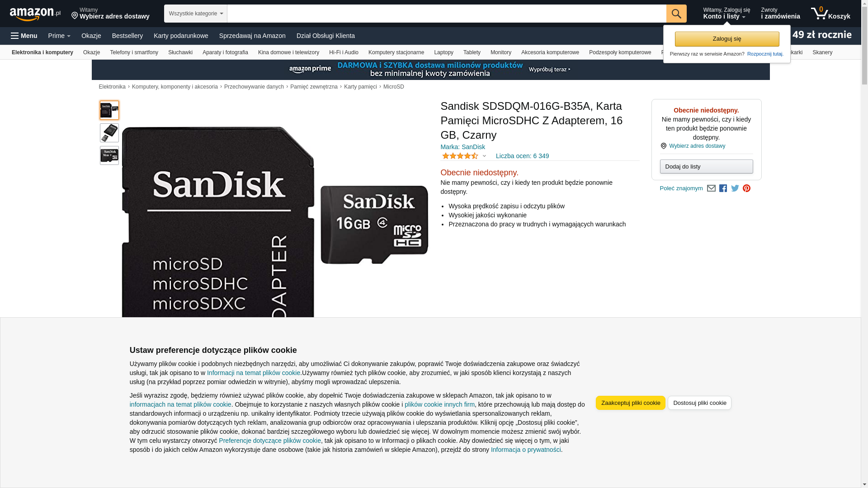Click the magnifying glass search button
This screenshot has height=488, width=868.
pos(676,14)
